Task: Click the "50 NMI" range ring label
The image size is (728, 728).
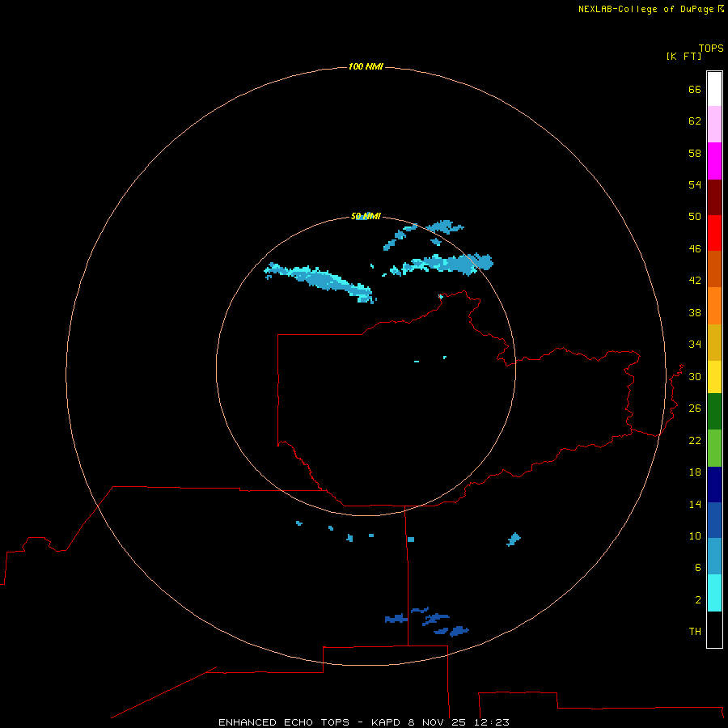Action: [x=366, y=216]
